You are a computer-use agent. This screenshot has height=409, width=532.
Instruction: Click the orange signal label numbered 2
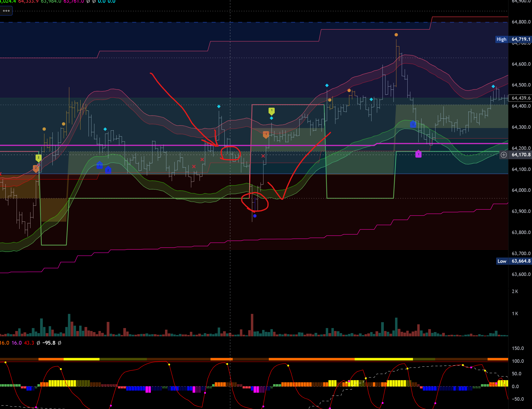36,168
